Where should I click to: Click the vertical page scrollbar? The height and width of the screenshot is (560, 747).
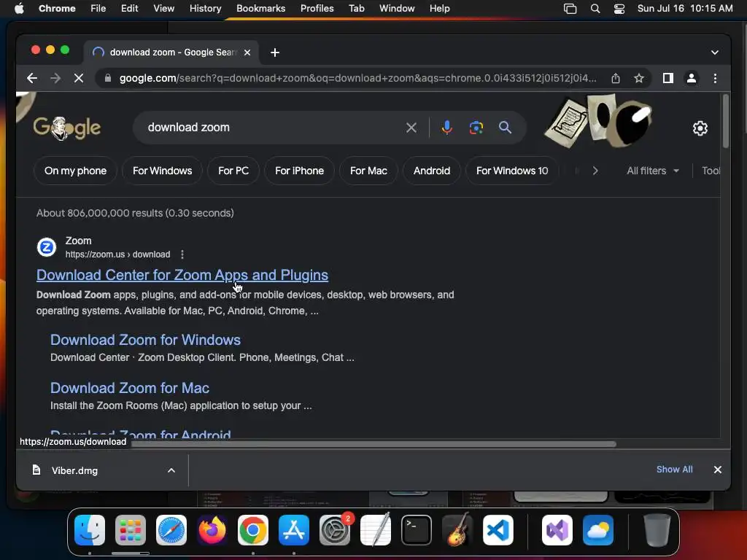(x=726, y=122)
